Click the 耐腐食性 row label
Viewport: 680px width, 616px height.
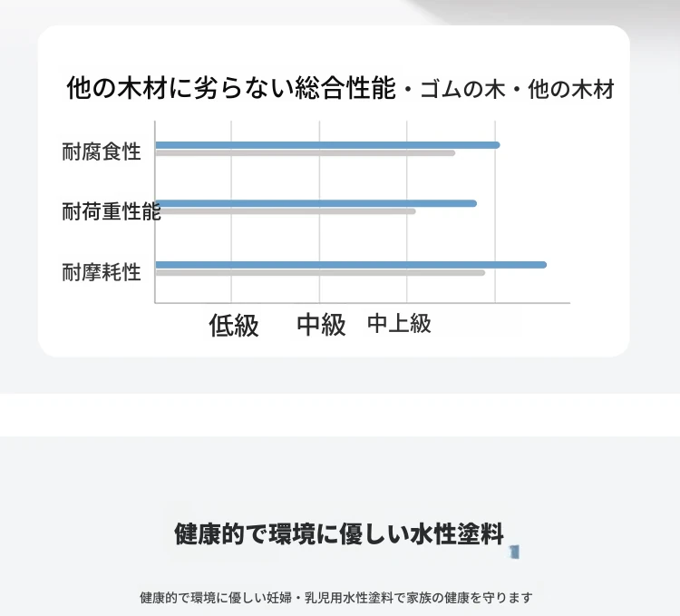[102, 152]
